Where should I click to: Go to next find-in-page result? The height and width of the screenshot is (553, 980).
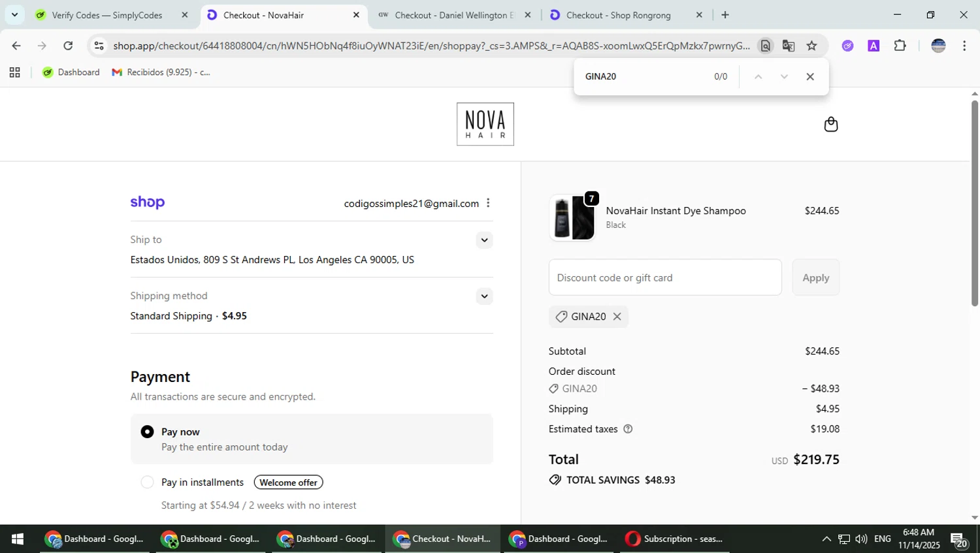tap(784, 76)
